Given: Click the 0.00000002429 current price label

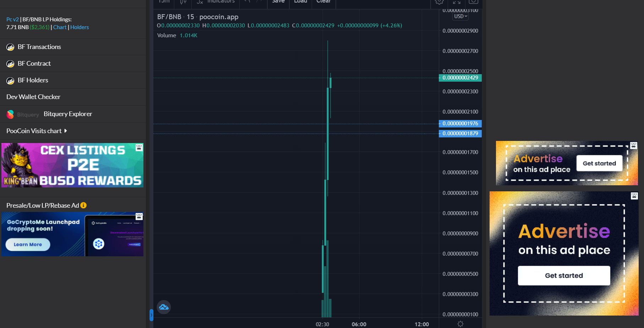Looking at the screenshot, I should [x=460, y=78].
